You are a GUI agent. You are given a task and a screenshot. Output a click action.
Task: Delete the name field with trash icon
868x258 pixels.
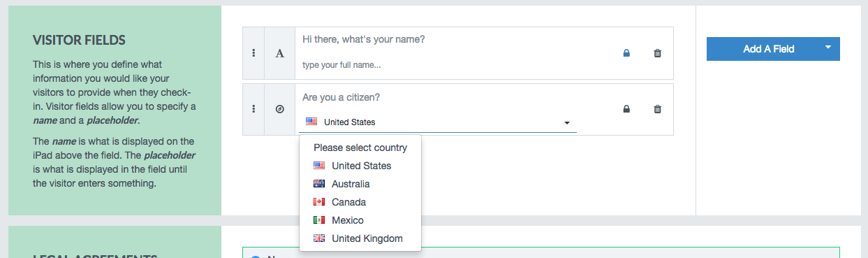coord(657,53)
